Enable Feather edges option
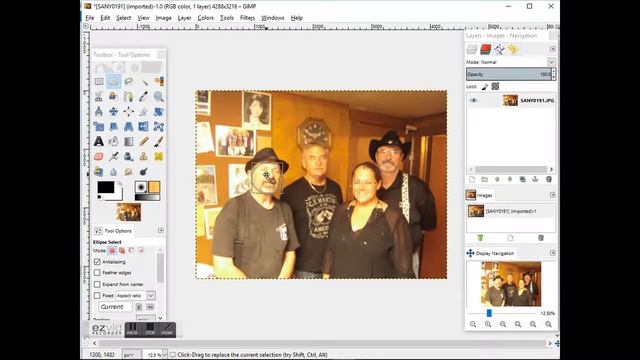The height and width of the screenshot is (360, 640). pos(97,273)
